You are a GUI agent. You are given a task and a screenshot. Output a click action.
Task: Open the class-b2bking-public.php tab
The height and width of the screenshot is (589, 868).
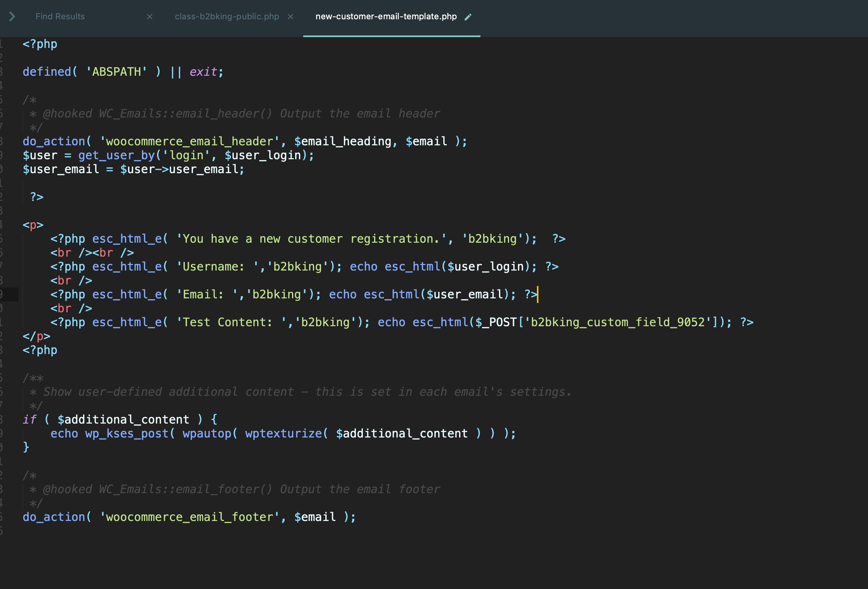pos(227,17)
